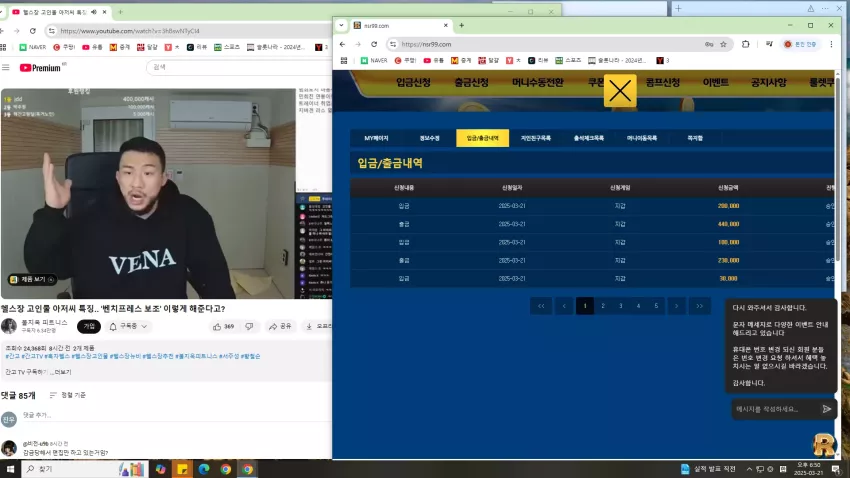
Task: Expand the tab search chevron in right browser
Action: click(x=341, y=25)
